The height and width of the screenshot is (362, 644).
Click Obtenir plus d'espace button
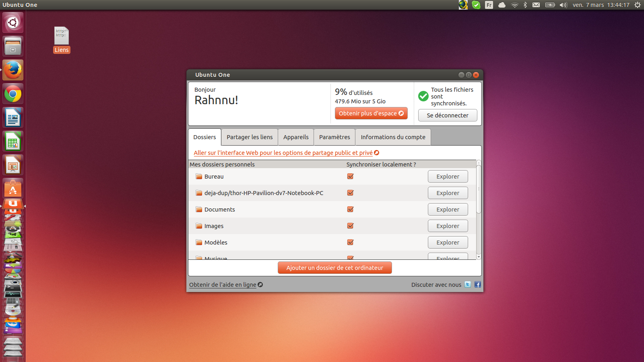[371, 113]
